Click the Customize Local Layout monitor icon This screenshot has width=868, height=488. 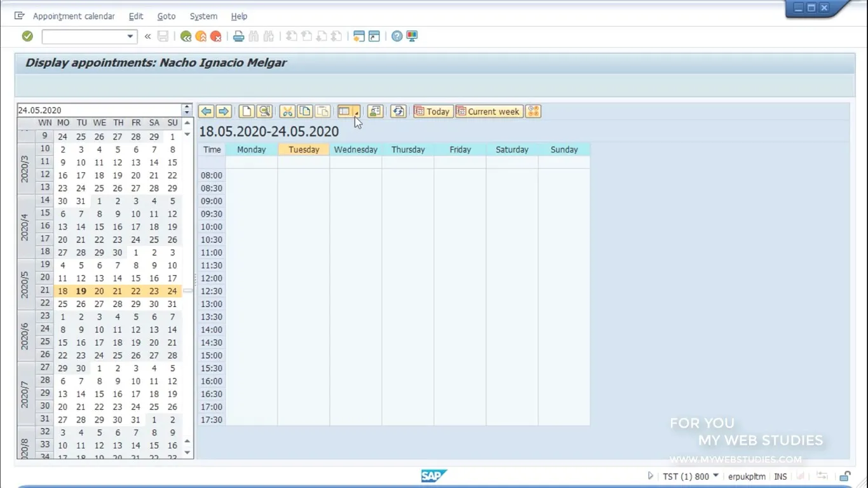(412, 36)
